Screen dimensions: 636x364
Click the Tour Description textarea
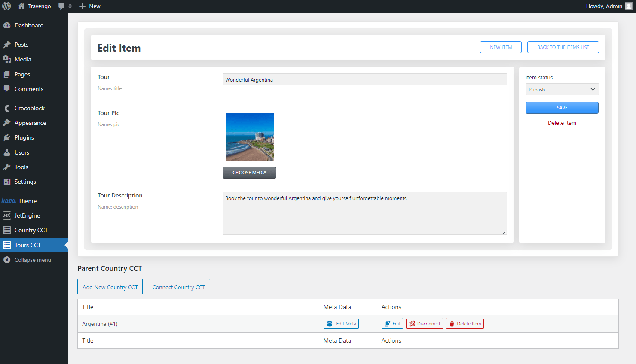[x=365, y=213]
